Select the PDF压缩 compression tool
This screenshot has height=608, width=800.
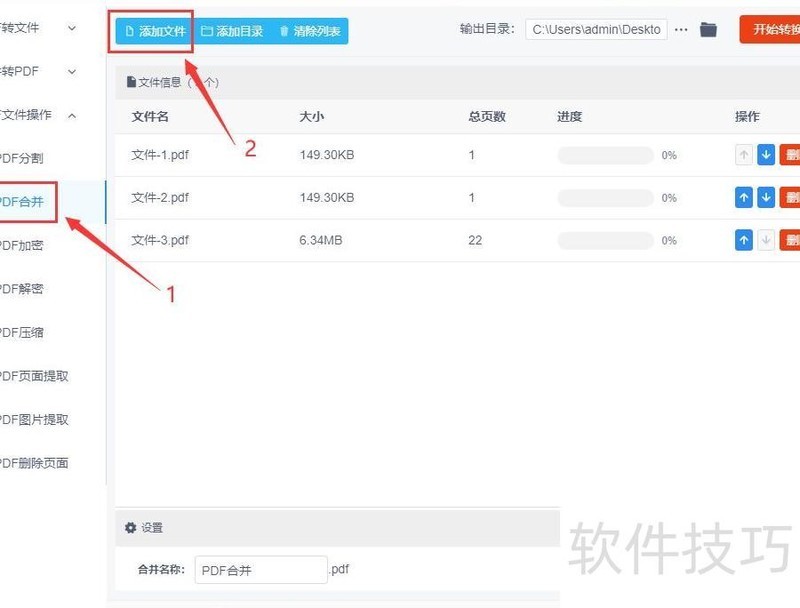click(x=20, y=332)
